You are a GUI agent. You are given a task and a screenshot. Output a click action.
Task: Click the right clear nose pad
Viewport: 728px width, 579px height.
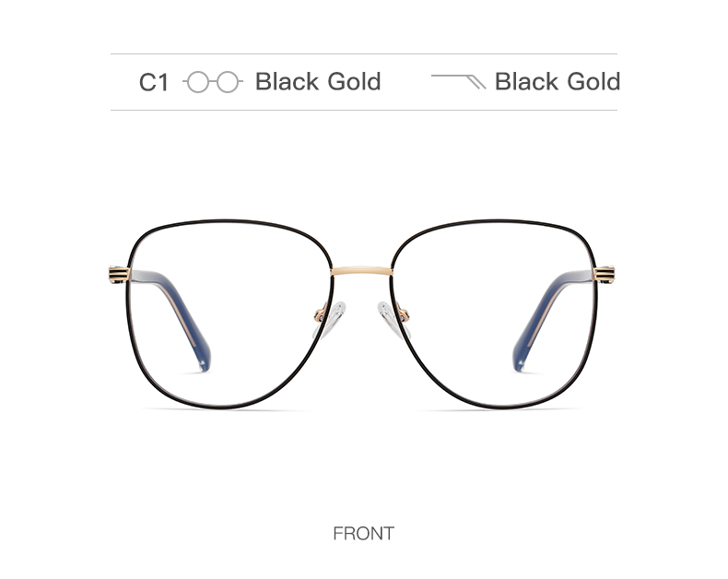(393, 320)
